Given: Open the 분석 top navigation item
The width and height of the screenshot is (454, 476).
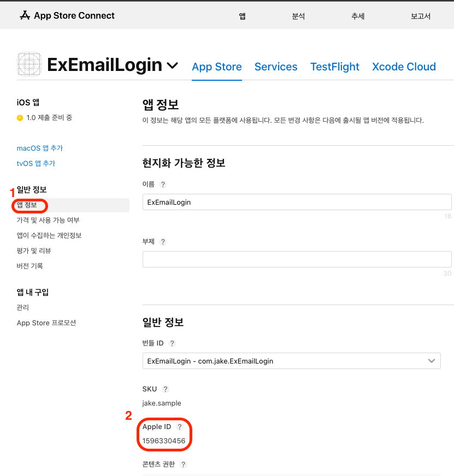Looking at the screenshot, I should coord(298,16).
